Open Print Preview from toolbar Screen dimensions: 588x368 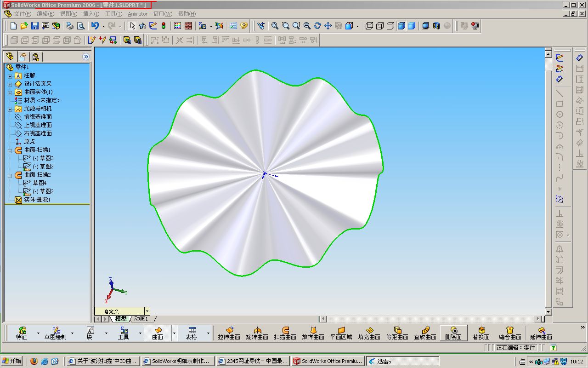pyautogui.click(x=80, y=26)
